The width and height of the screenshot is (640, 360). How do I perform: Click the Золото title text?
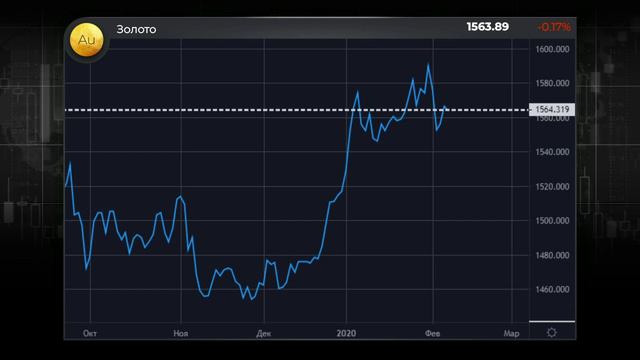[136, 29]
